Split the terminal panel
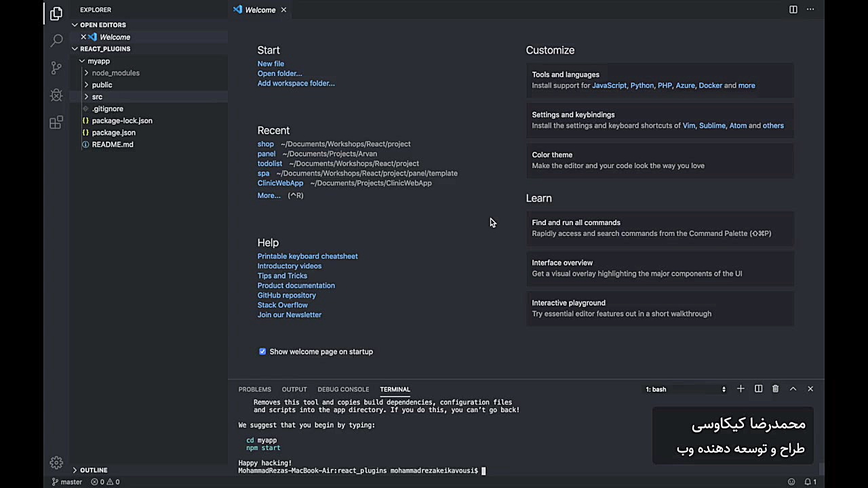868x488 pixels. pos(758,389)
